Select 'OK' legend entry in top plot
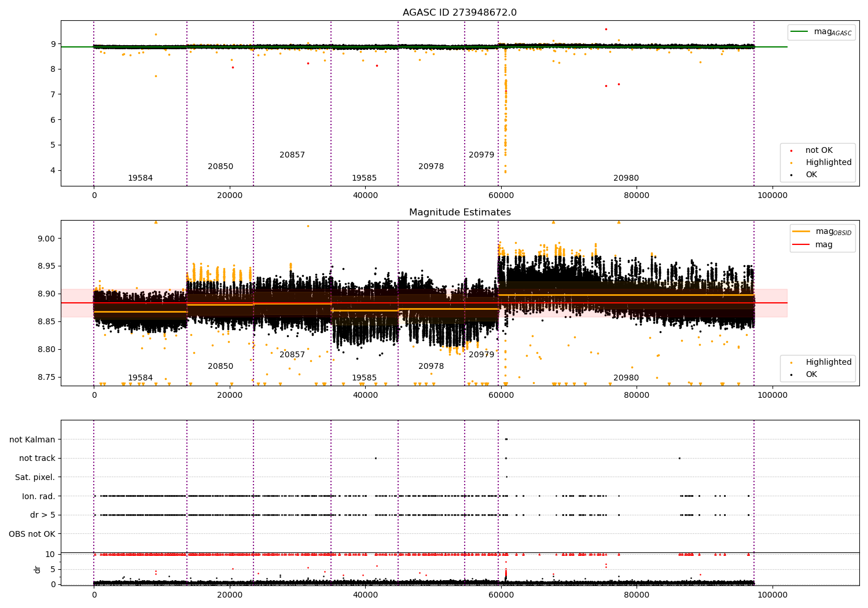Viewport: 868px width, 608px height. 811,175
